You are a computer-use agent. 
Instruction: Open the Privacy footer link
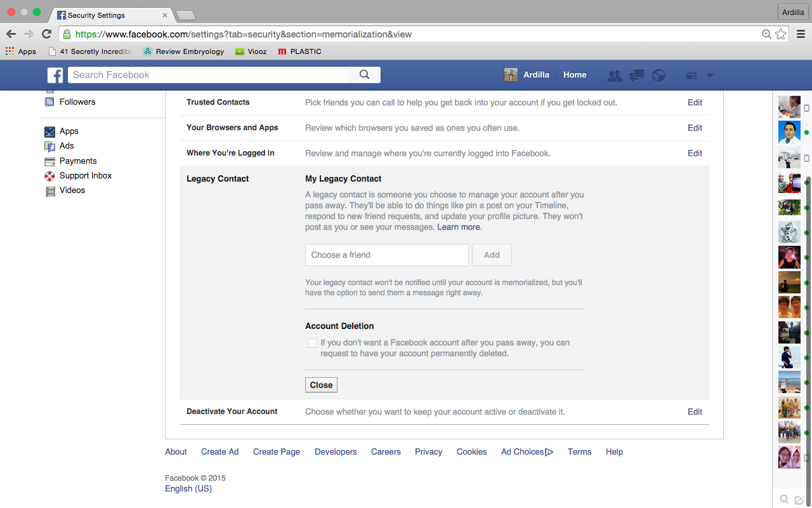click(428, 452)
